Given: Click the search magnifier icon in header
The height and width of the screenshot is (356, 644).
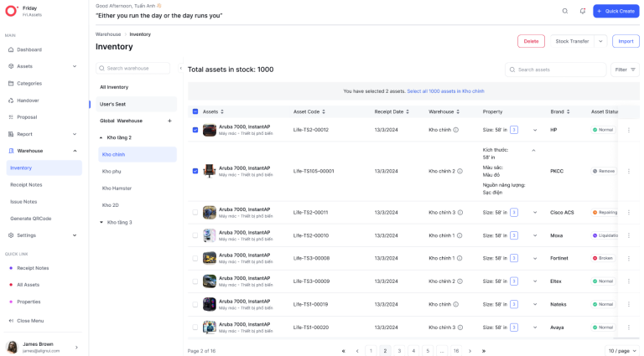Looking at the screenshot, I should coord(565,11).
